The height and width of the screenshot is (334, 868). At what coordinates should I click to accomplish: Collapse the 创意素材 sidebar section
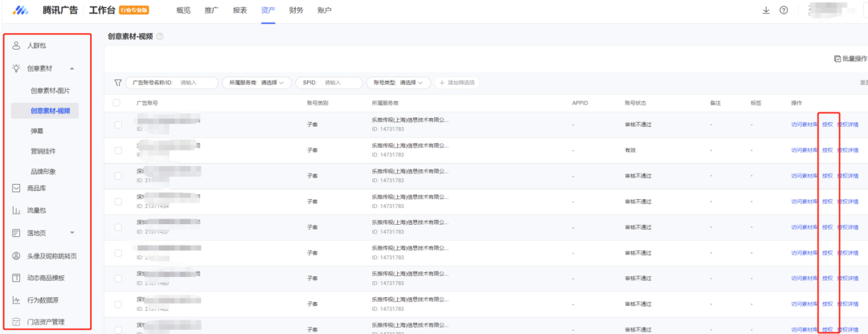coord(72,69)
